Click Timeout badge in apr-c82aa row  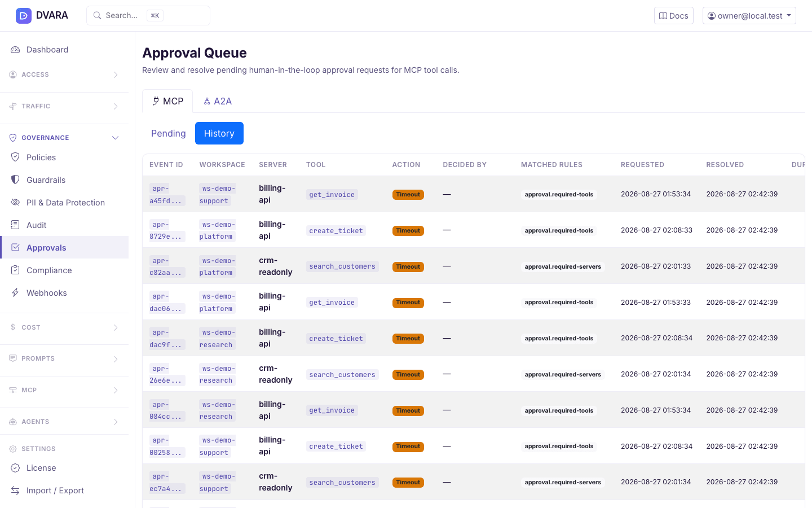pyautogui.click(x=408, y=266)
